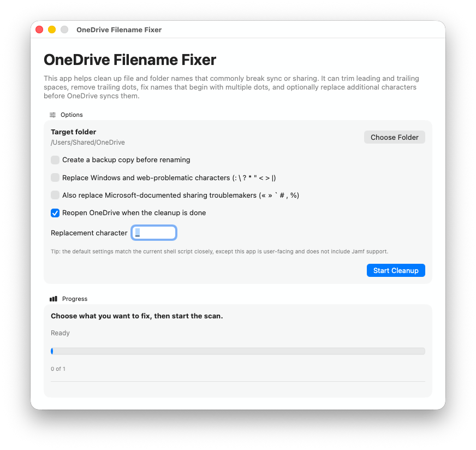Check Replace Windows and web-problematic characters
476x450 pixels.
click(55, 177)
